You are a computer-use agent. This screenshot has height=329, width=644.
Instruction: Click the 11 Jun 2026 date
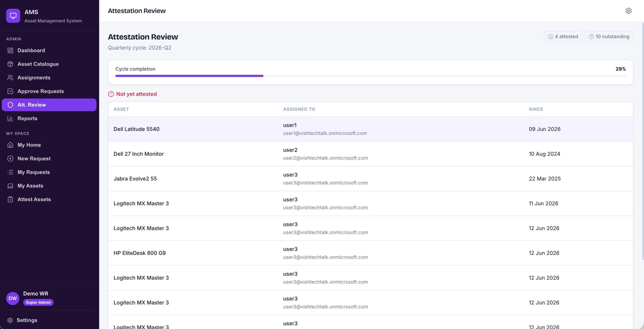click(x=543, y=203)
